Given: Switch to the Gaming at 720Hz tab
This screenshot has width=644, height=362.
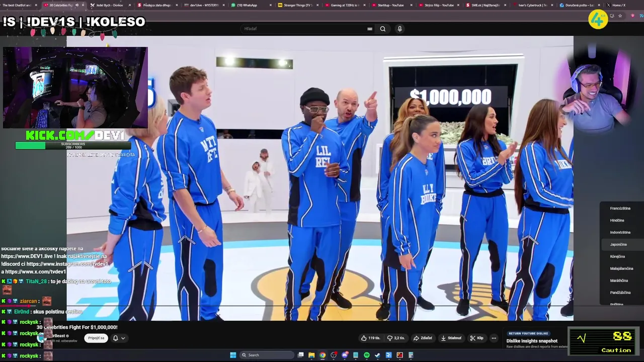Looking at the screenshot, I should 344,5.
